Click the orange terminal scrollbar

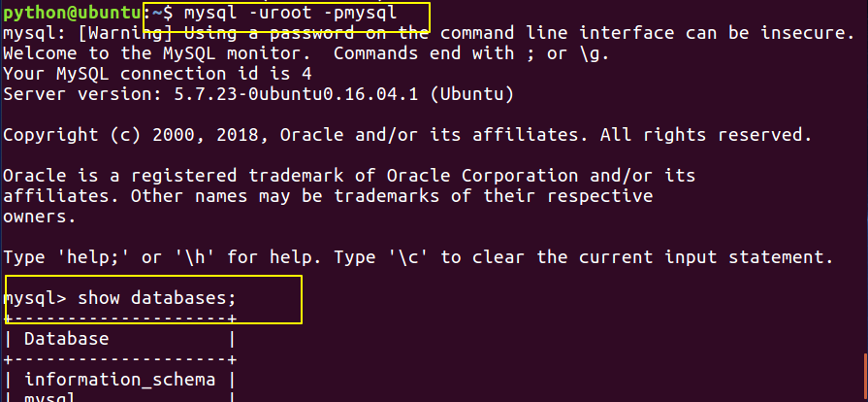pyautogui.click(x=865, y=378)
